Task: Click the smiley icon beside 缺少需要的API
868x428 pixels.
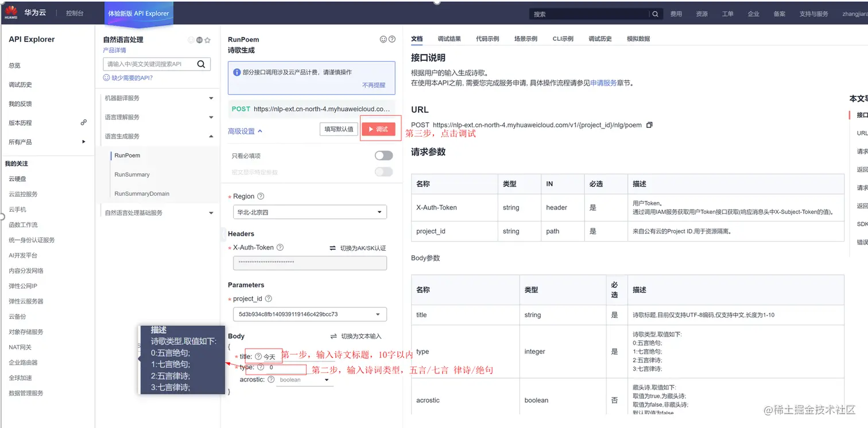Action: point(106,77)
